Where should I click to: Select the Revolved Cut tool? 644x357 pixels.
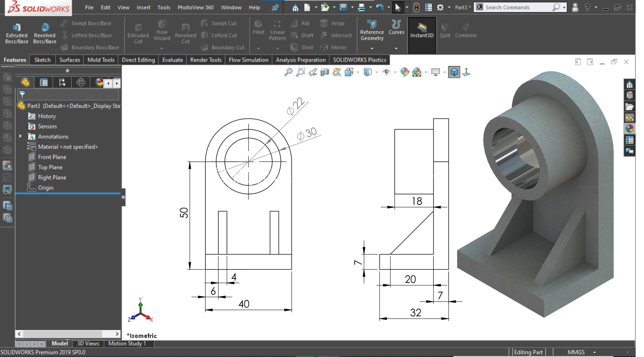pyautogui.click(x=185, y=34)
